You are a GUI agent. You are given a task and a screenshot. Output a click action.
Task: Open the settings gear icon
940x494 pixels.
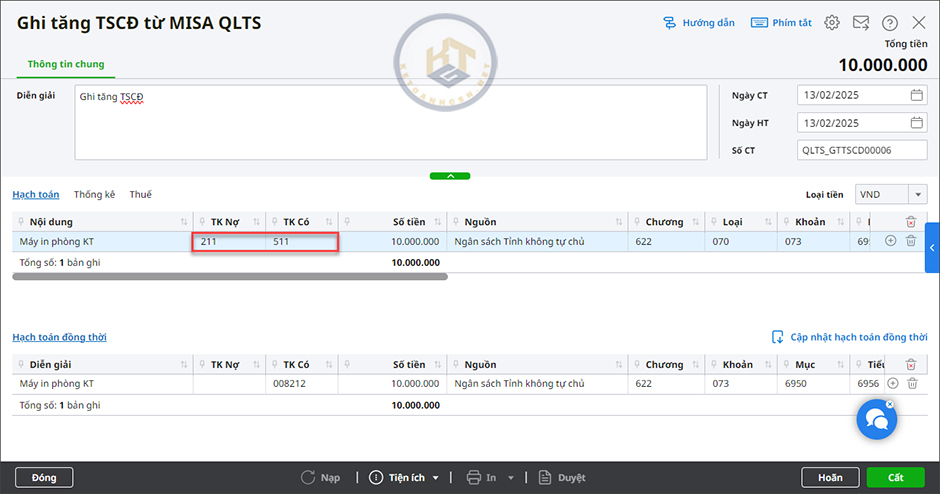click(x=832, y=22)
